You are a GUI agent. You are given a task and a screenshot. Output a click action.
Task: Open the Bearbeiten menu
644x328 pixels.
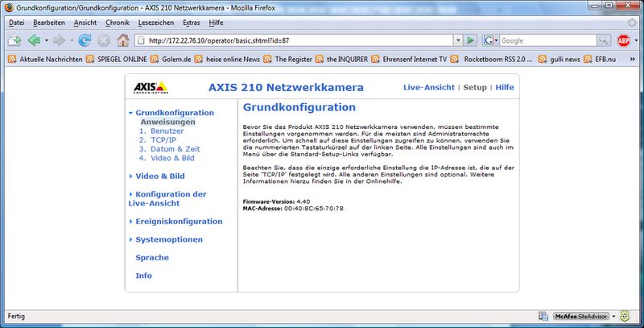point(49,23)
